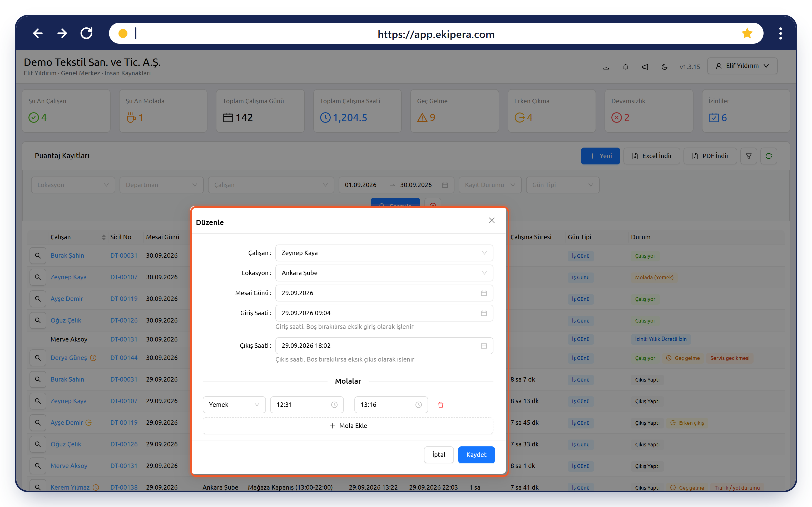The height and width of the screenshot is (507, 812).
Task: Open Ayşe Demir link dated 30.09.2026
Action: pos(67,299)
